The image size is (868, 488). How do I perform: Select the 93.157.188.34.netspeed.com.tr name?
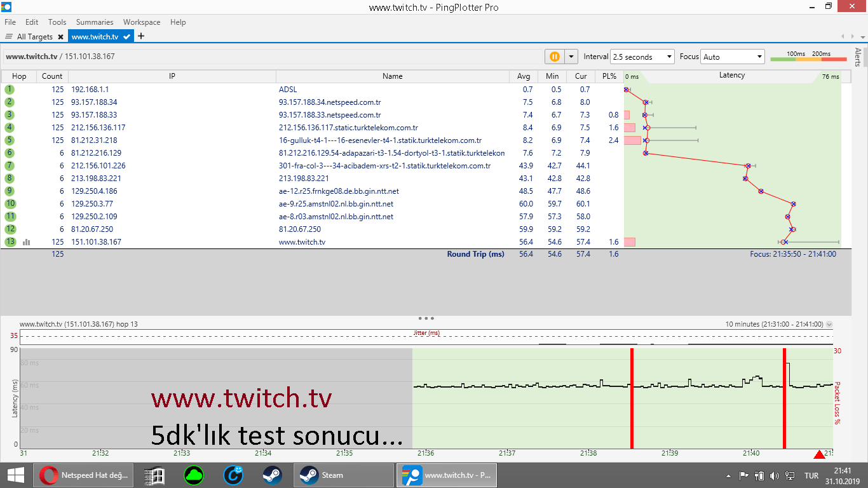tap(330, 102)
